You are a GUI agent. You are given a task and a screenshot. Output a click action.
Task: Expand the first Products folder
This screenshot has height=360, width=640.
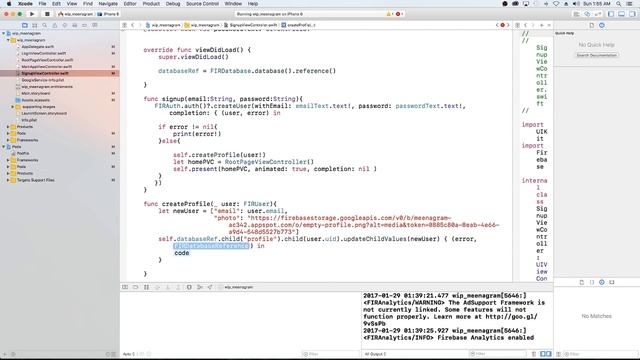8,127
